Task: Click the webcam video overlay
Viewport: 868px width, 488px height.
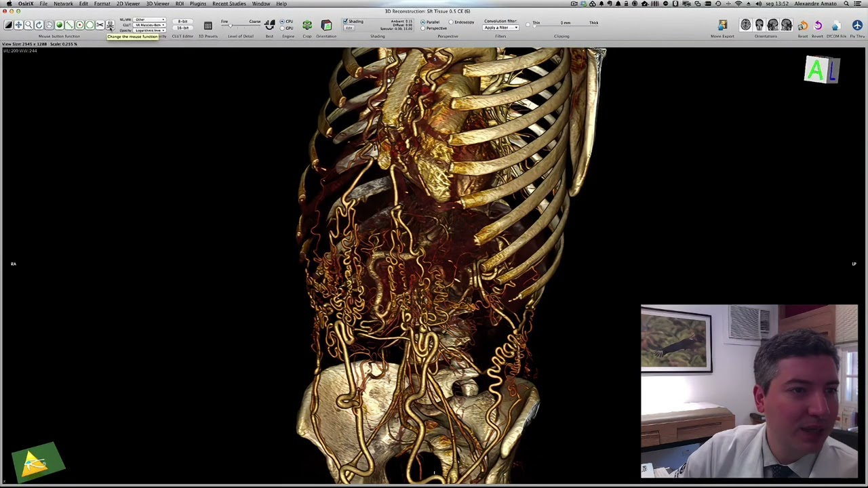Action: (x=749, y=392)
